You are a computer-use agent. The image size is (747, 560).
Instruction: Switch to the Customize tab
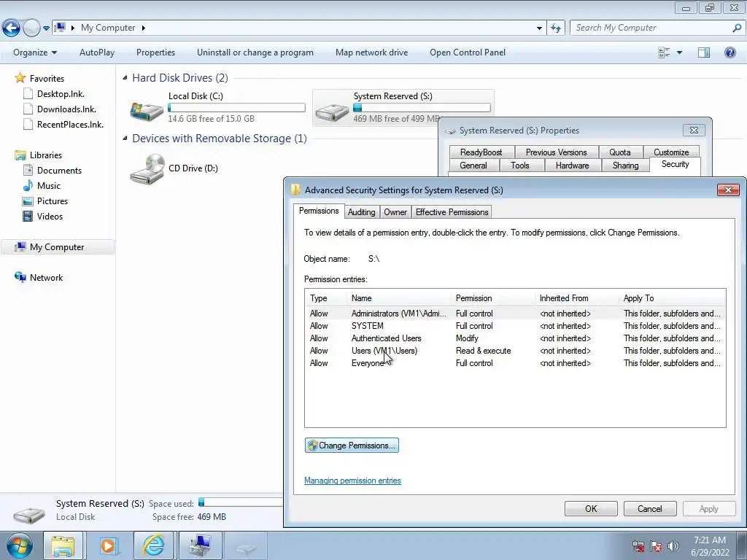(x=671, y=152)
